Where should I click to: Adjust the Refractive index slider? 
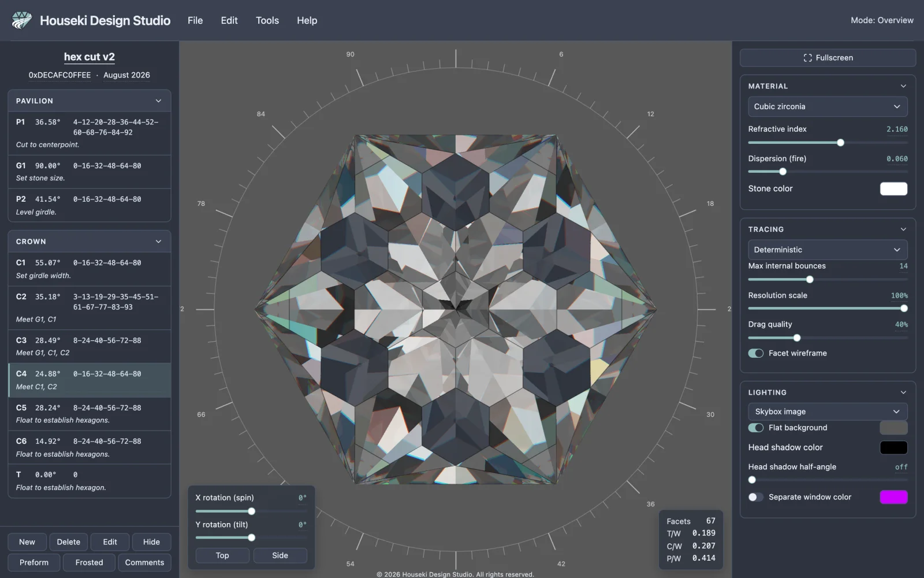[x=828, y=143]
